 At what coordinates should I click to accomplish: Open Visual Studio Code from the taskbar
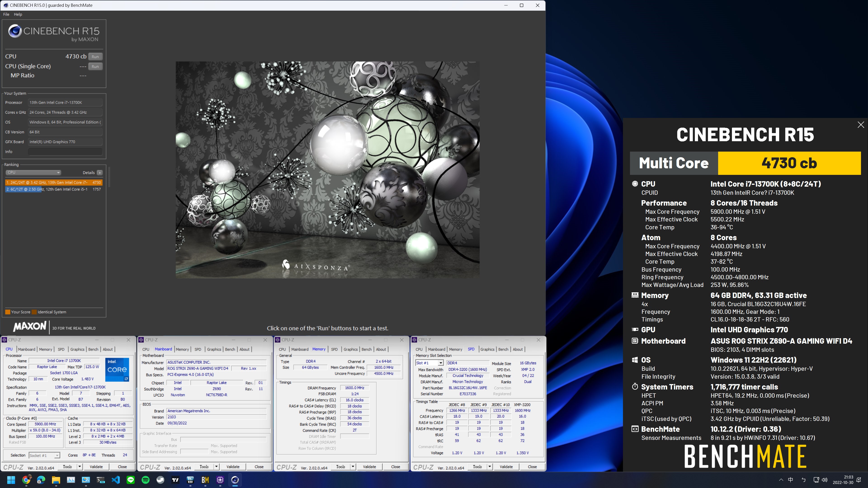click(x=116, y=480)
